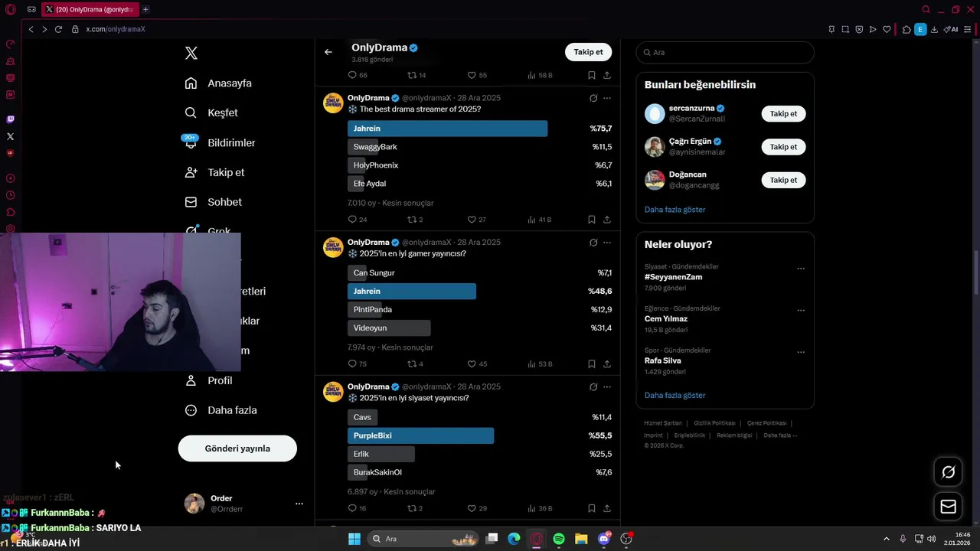This screenshot has height=551, width=980.
Task: Click Gönderi yayınla button
Action: pyautogui.click(x=237, y=448)
